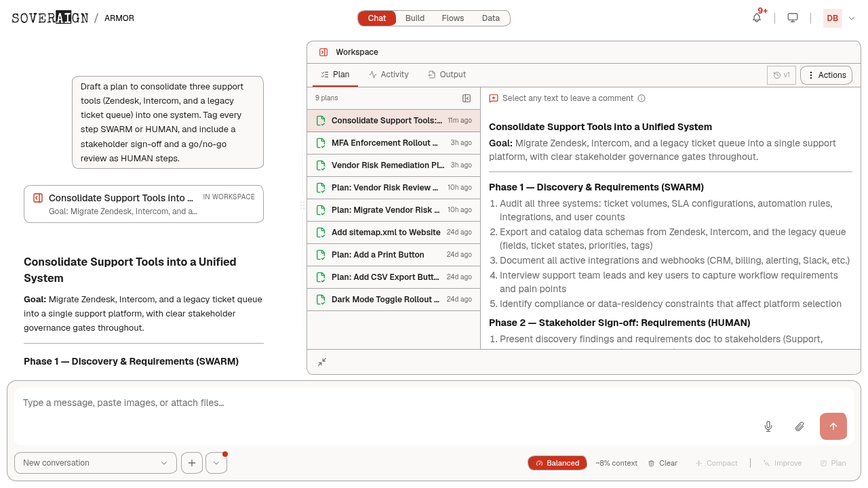This screenshot has height=488, width=868.
Task: Click the microphone voice input icon
Action: (768, 426)
